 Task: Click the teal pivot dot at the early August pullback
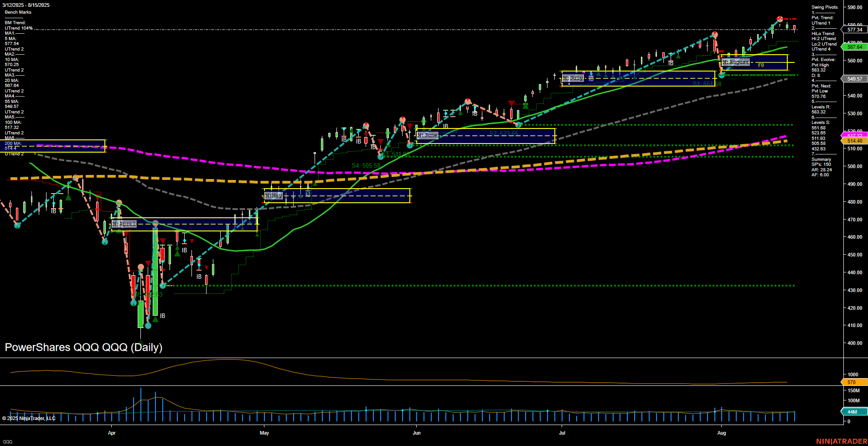coord(722,74)
